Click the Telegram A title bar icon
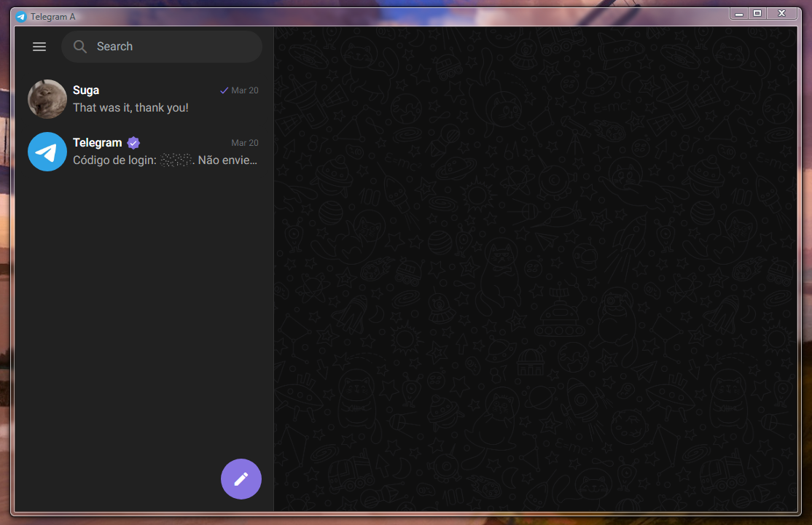The height and width of the screenshot is (525, 812). click(20, 17)
